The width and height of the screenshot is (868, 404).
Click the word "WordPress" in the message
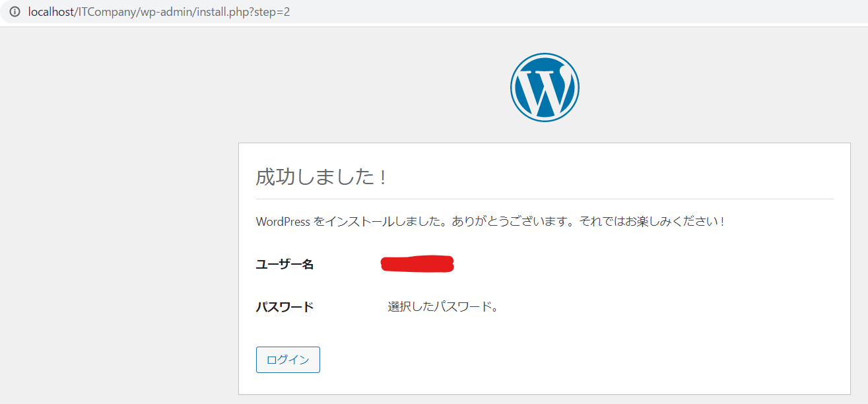tap(283, 222)
